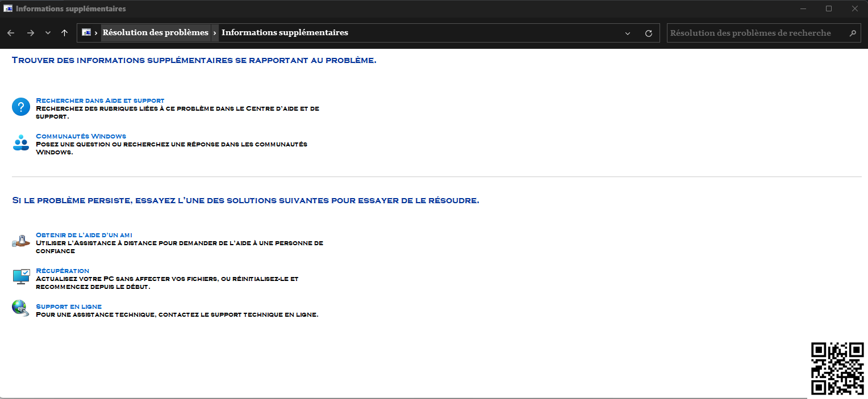Click the Communautés Windows people icon

21,142
